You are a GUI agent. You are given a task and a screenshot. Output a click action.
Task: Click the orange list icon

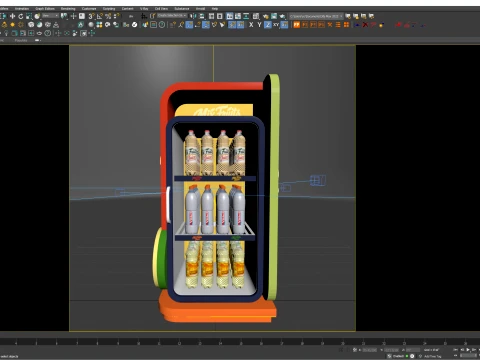(x=338, y=25)
